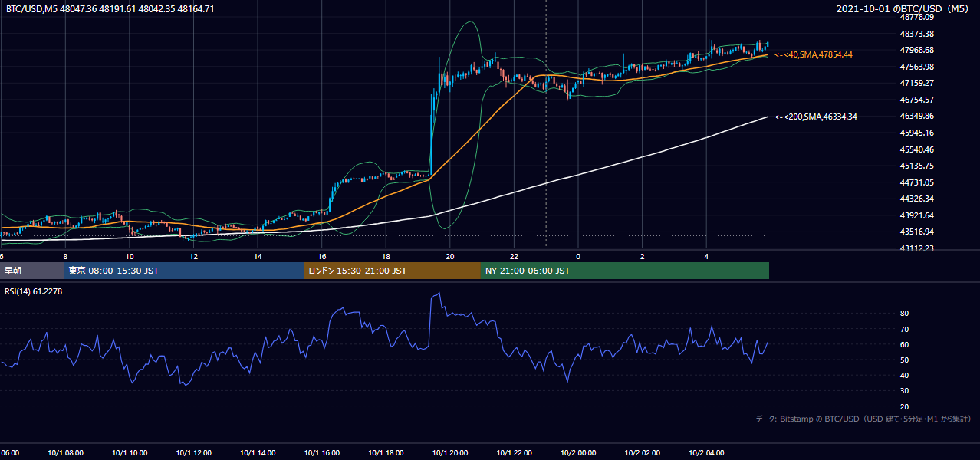Click RSI scale value 40

tap(904, 375)
